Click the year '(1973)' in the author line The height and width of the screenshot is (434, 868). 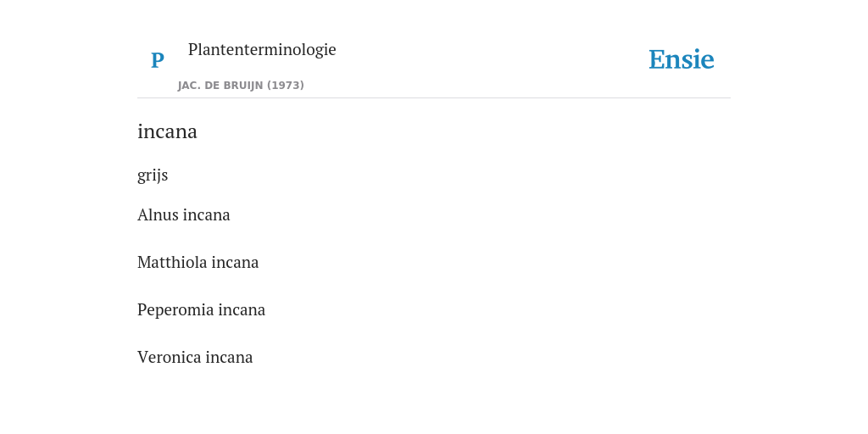(x=286, y=86)
